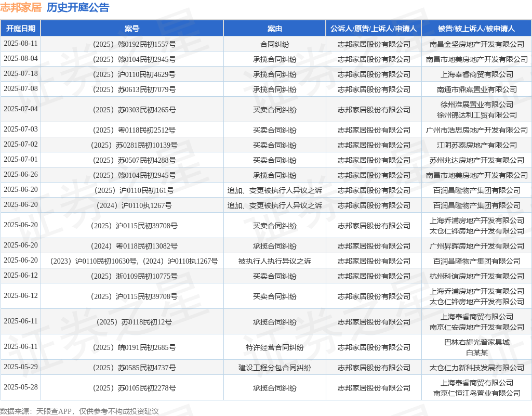Select defendant 太仓仁力新科技发展有限公司
This screenshot has height=416, width=532.
(x=477, y=368)
